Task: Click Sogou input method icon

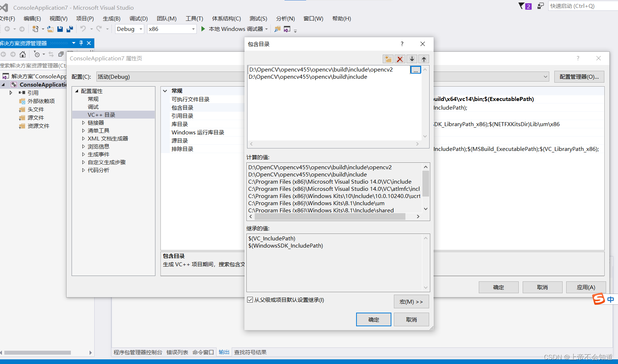Action: (599, 299)
